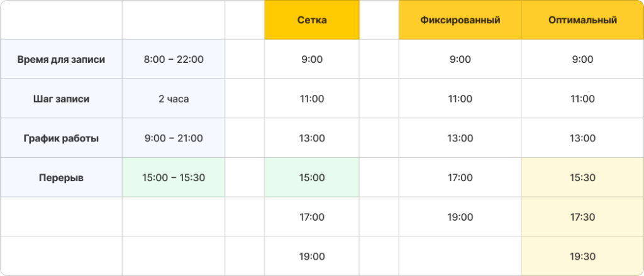Choose the 19:30 slot in Оптимальный

(582, 257)
